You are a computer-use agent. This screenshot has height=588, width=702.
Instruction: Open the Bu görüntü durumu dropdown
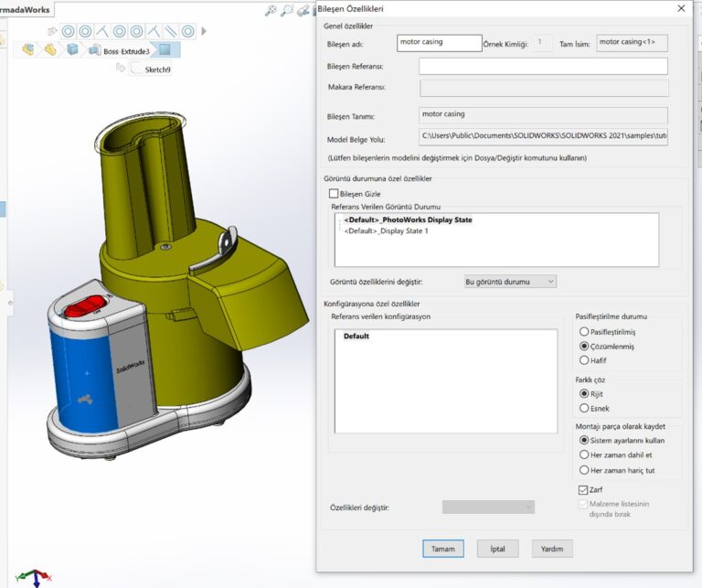point(510,282)
